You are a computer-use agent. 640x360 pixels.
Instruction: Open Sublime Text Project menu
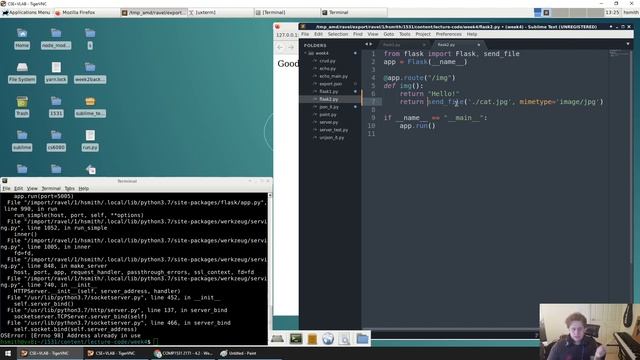[423, 34]
